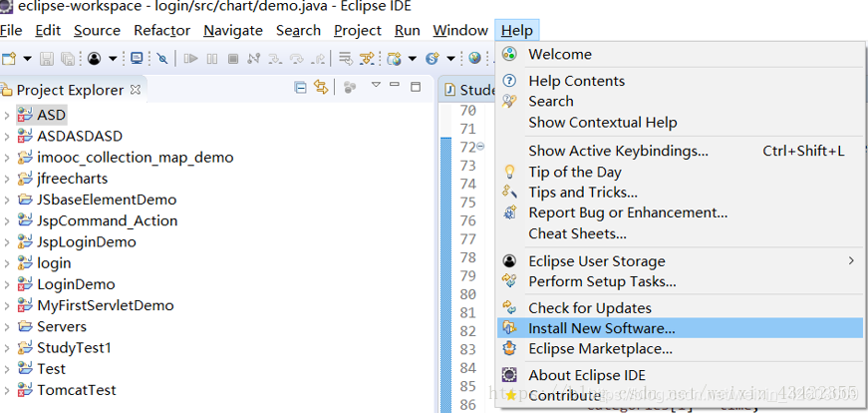Open About Eclipse IDE

[x=681, y=375]
